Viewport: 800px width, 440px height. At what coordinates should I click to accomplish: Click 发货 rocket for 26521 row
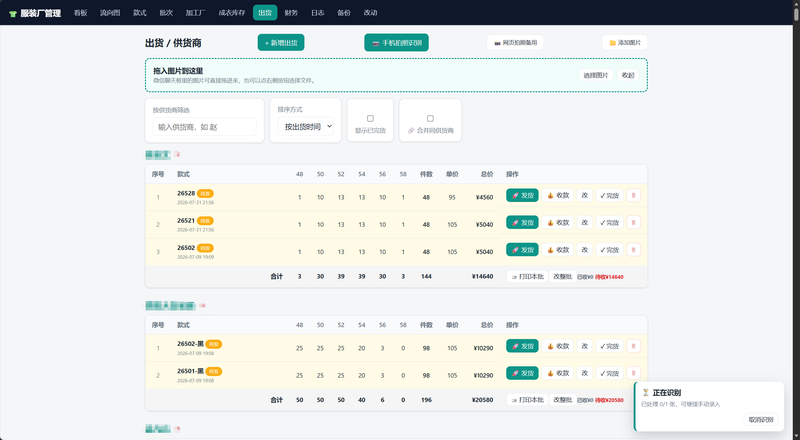[522, 223]
